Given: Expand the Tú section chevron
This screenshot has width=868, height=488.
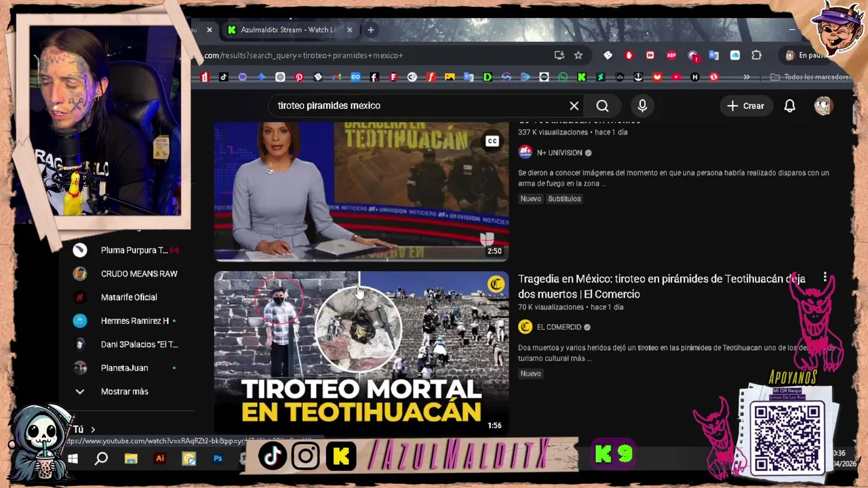Looking at the screenshot, I should pyautogui.click(x=93, y=430).
